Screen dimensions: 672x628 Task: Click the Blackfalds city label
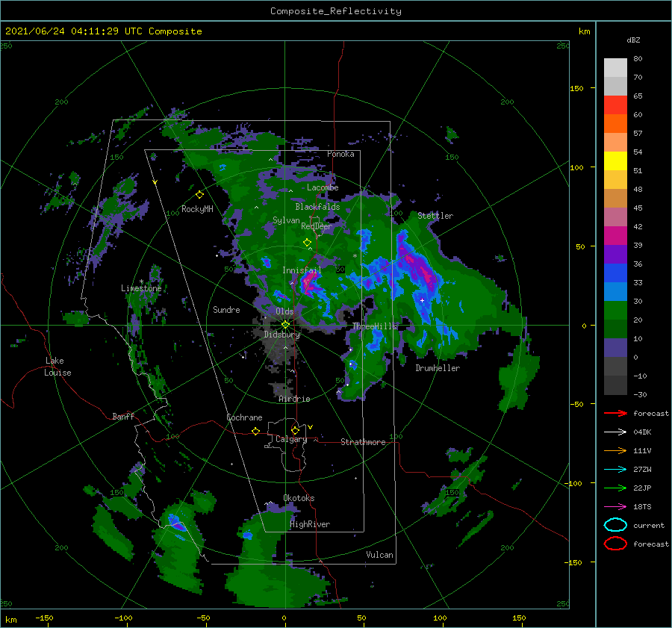[317, 207]
